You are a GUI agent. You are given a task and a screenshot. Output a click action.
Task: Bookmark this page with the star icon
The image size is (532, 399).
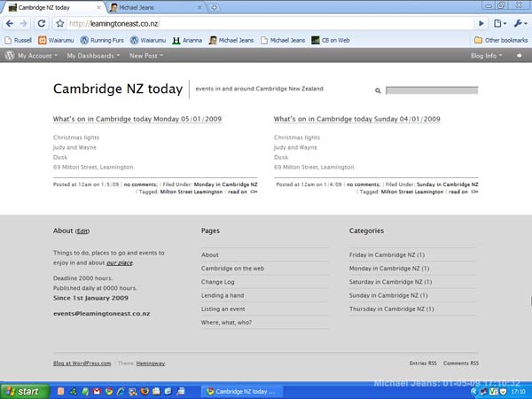click(x=60, y=23)
